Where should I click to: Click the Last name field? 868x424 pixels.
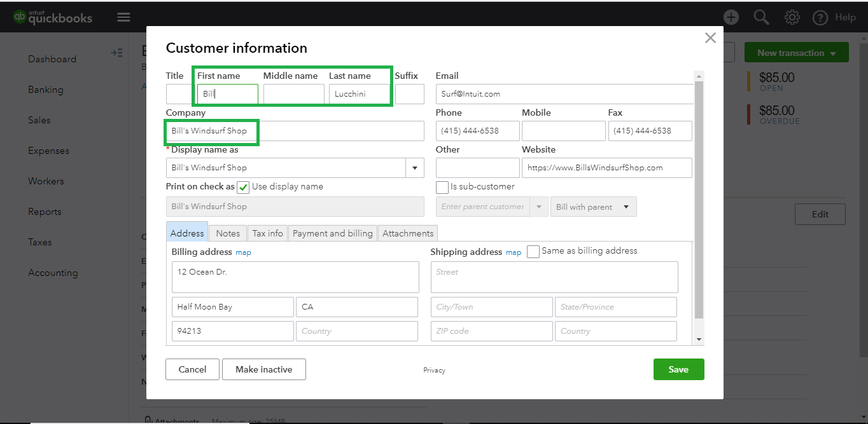[360, 94]
